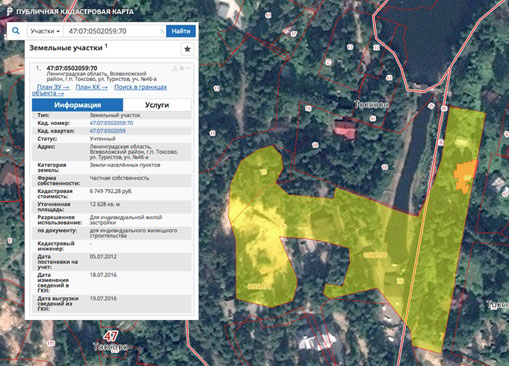This screenshot has width=509, height=366.
Task: Click the Найти search button
Action: coord(181,31)
